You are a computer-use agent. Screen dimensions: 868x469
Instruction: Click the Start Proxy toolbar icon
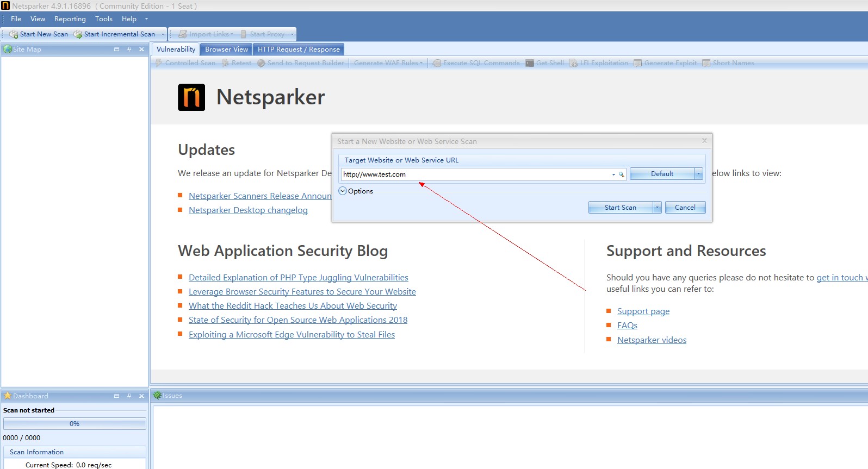click(244, 34)
